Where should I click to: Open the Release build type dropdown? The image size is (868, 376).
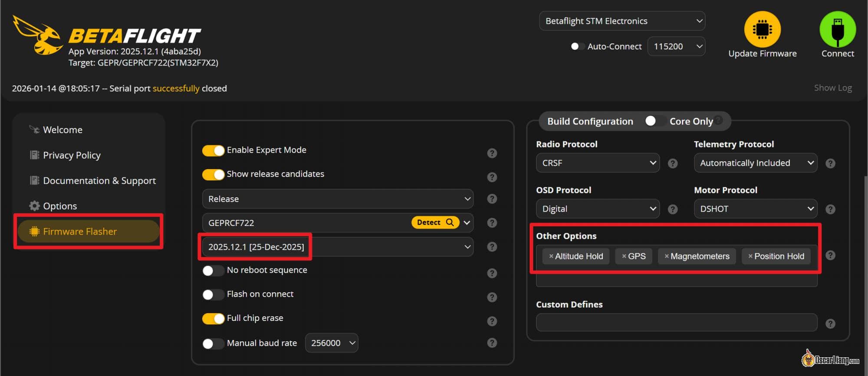tap(338, 199)
